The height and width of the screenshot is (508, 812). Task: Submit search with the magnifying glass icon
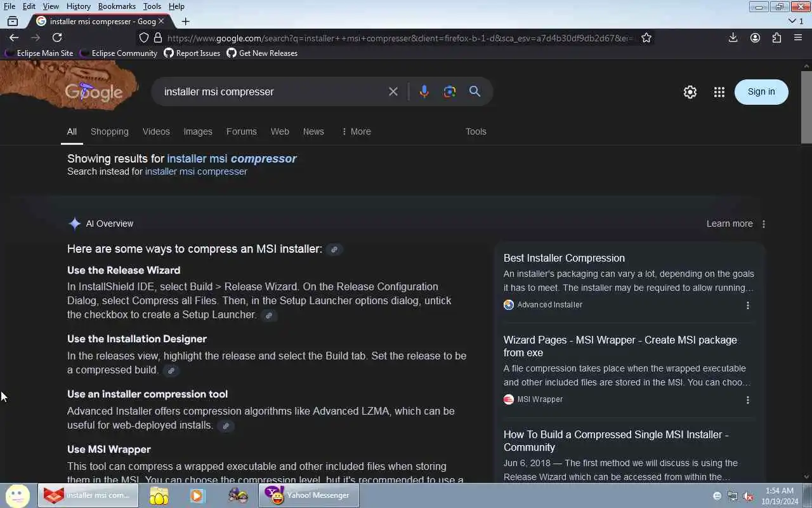475,91
